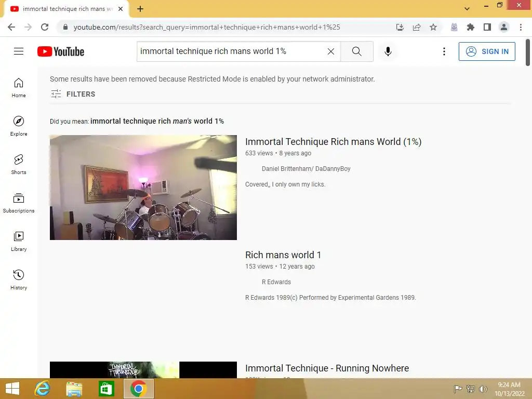Viewport: 532px width, 399px height.
Task: Open YouTube settings three-dot menu
Action: click(444, 51)
